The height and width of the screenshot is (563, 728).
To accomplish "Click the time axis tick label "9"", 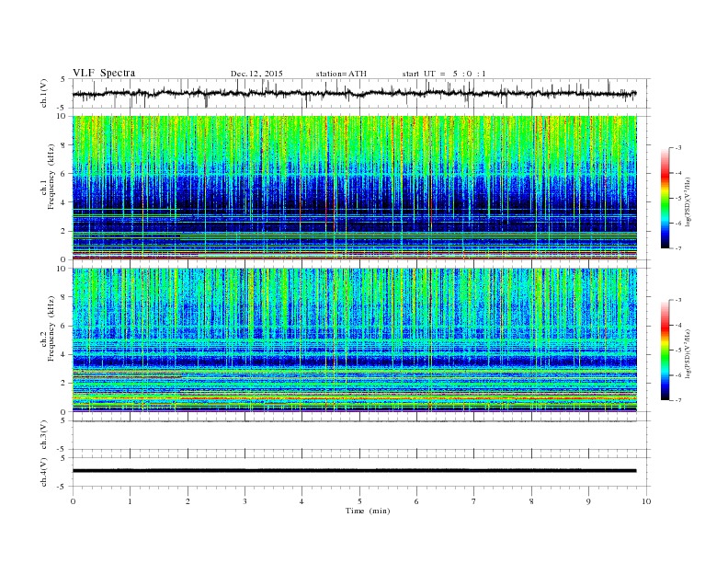I will point(588,501).
